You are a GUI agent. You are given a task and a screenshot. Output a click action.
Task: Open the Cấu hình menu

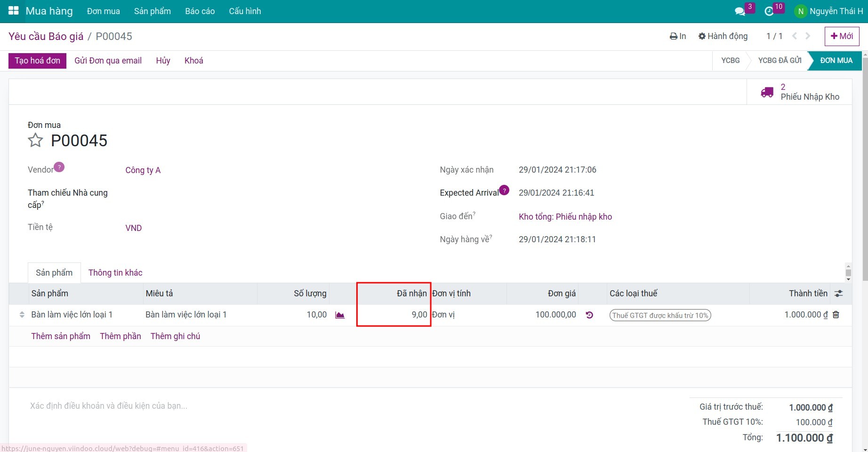click(245, 11)
